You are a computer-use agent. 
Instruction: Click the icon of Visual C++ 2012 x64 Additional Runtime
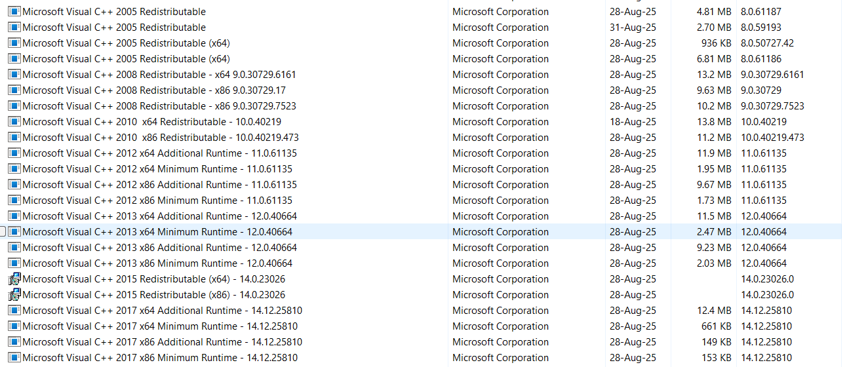tap(14, 153)
